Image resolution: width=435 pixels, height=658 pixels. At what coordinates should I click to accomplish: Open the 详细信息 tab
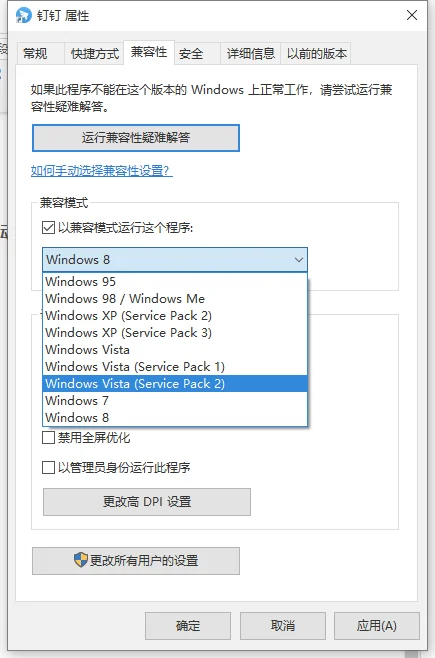[250, 53]
